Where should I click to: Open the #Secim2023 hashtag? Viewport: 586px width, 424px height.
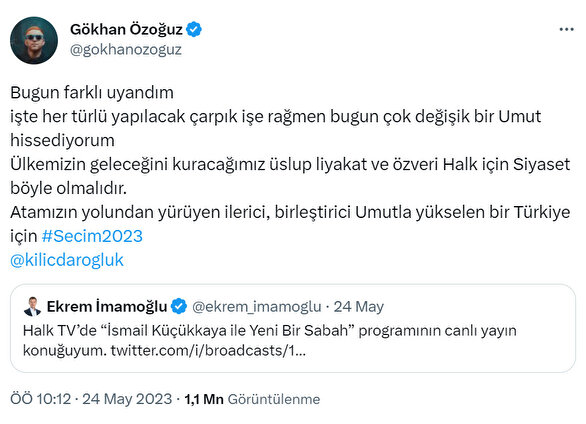pyautogui.click(x=92, y=236)
